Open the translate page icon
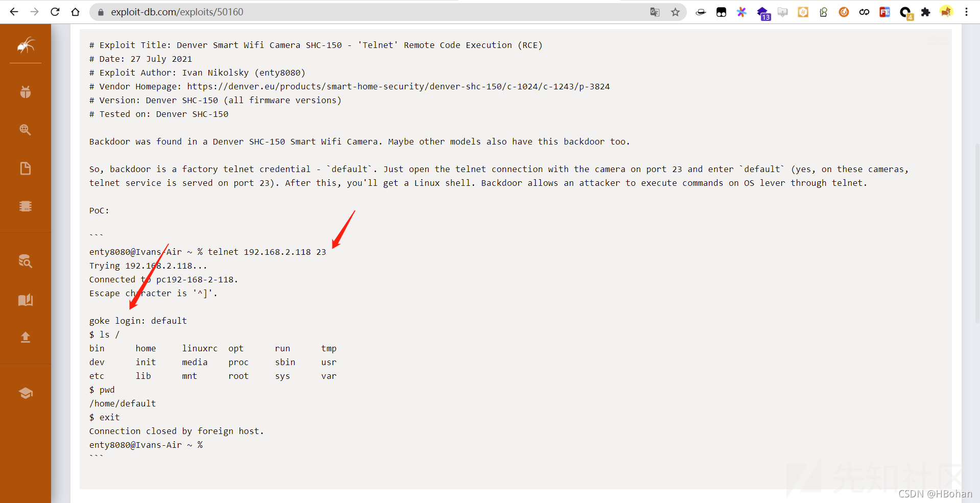Viewport: 980px width, 503px height. (655, 12)
